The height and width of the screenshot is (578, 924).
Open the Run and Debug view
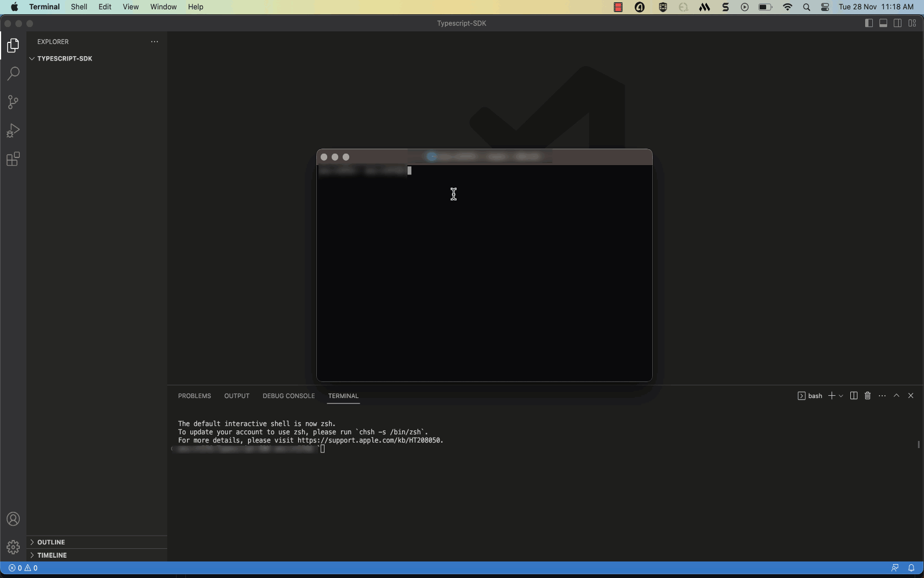[x=13, y=131]
